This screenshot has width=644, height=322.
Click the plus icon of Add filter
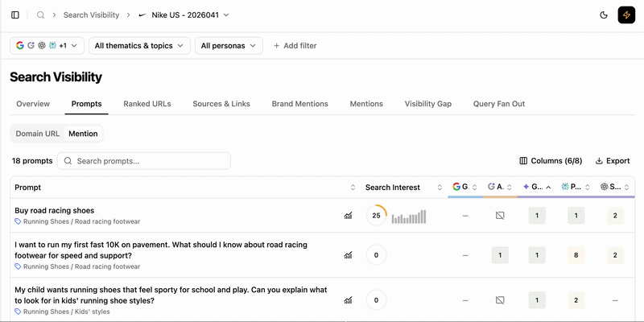click(x=277, y=46)
